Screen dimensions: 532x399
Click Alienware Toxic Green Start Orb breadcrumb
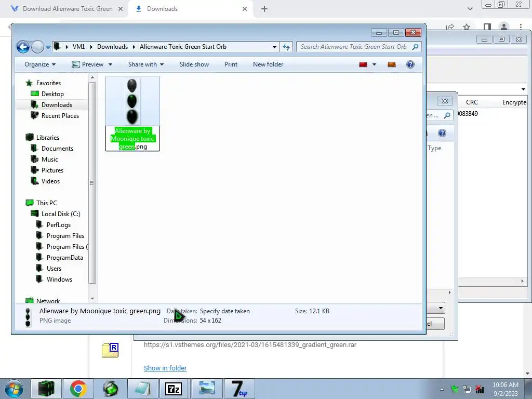(x=183, y=47)
